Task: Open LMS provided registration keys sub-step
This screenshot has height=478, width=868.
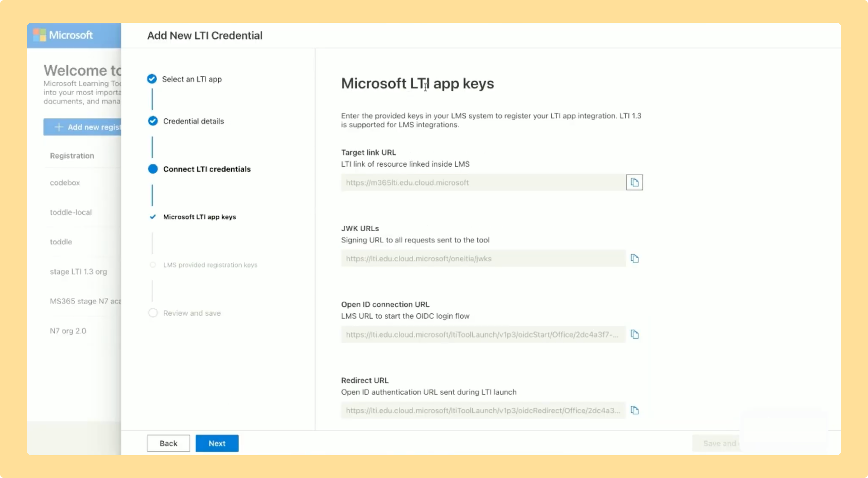Action: pos(210,265)
